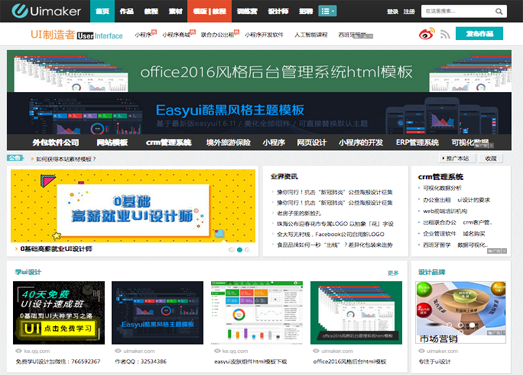Viewport: 523px width, 375px height.
Task: Open the 招聘 nav tab
Action: [x=306, y=11]
